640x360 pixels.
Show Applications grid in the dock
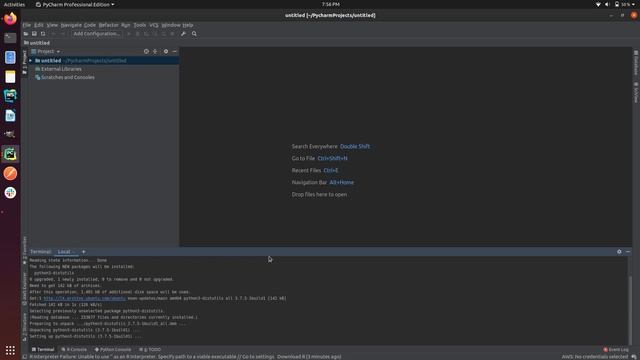tap(10, 350)
